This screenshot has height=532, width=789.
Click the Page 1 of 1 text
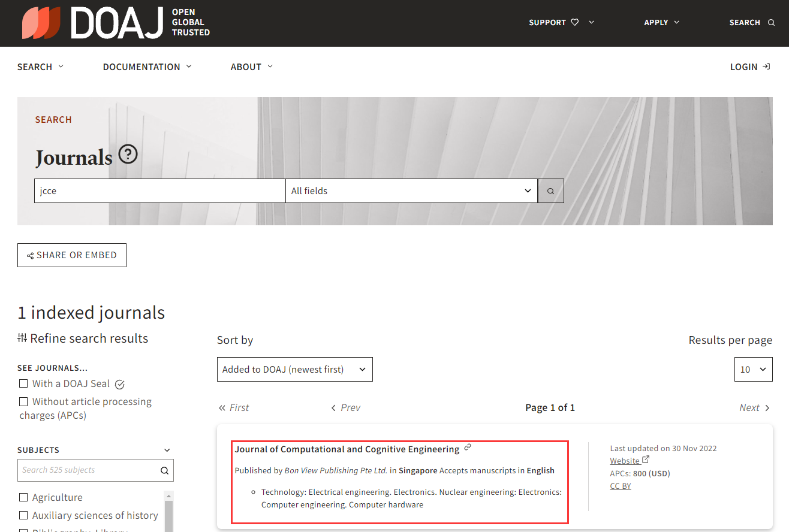tap(550, 407)
